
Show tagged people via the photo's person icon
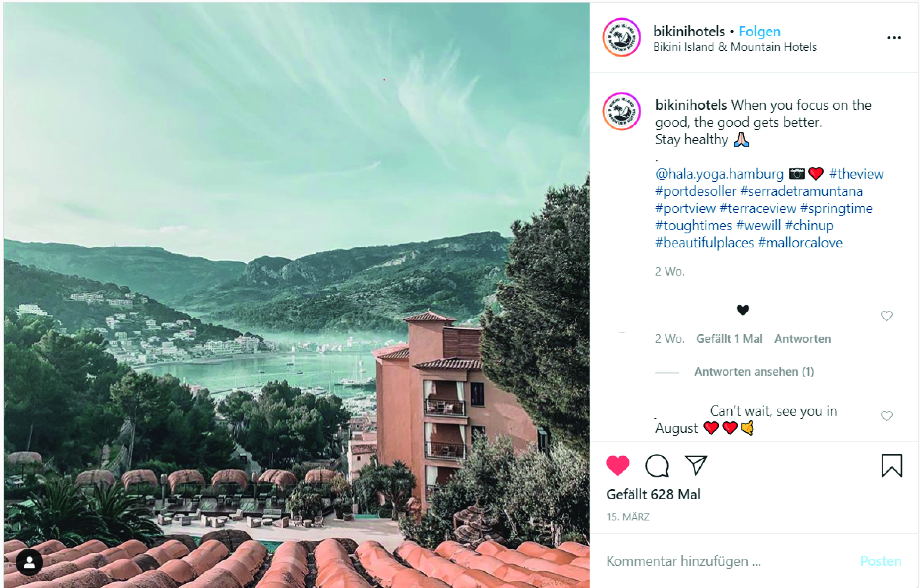[x=29, y=562]
